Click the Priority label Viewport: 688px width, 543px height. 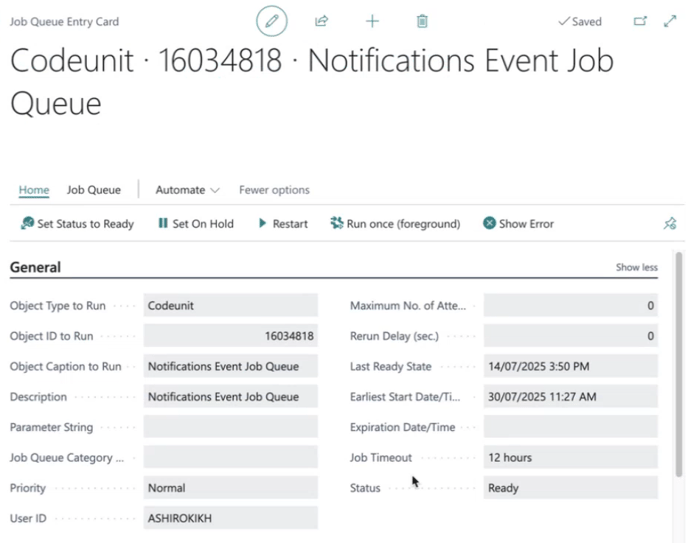click(x=28, y=488)
